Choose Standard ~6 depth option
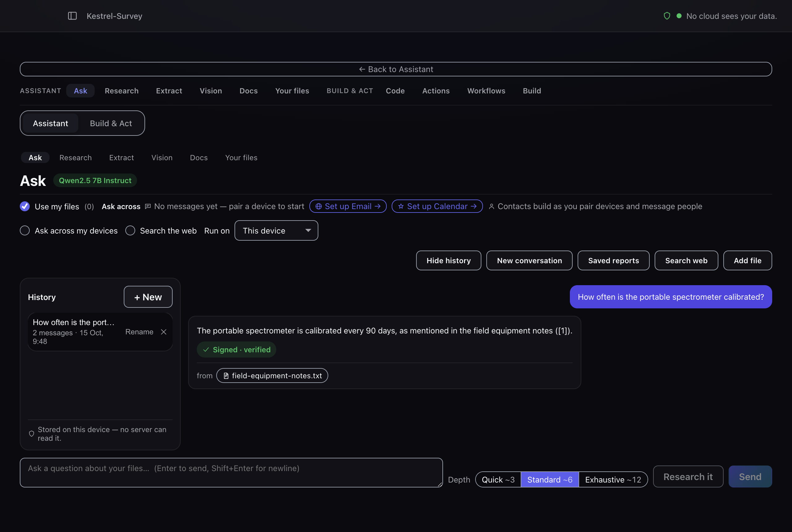The width and height of the screenshot is (792, 532). point(550,479)
